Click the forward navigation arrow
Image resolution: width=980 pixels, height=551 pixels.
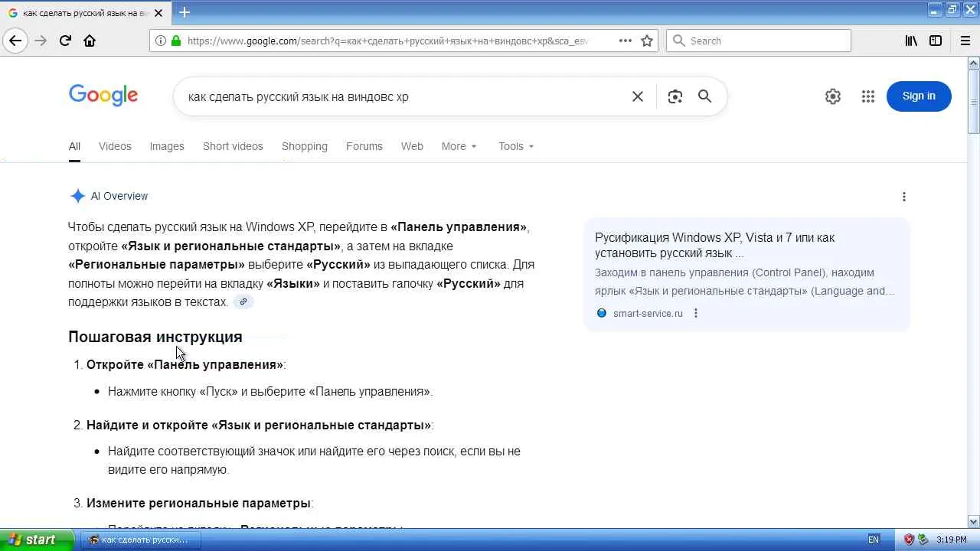click(41, 41)
